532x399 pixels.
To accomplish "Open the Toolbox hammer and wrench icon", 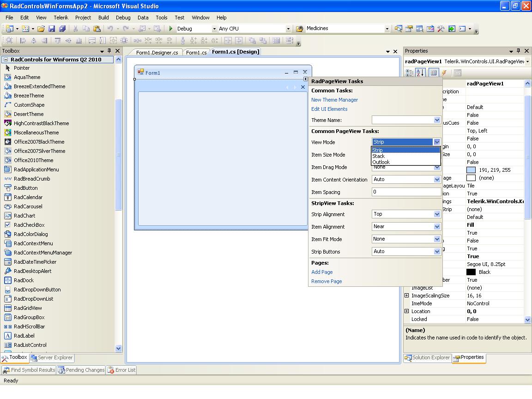I will (441, 29).
